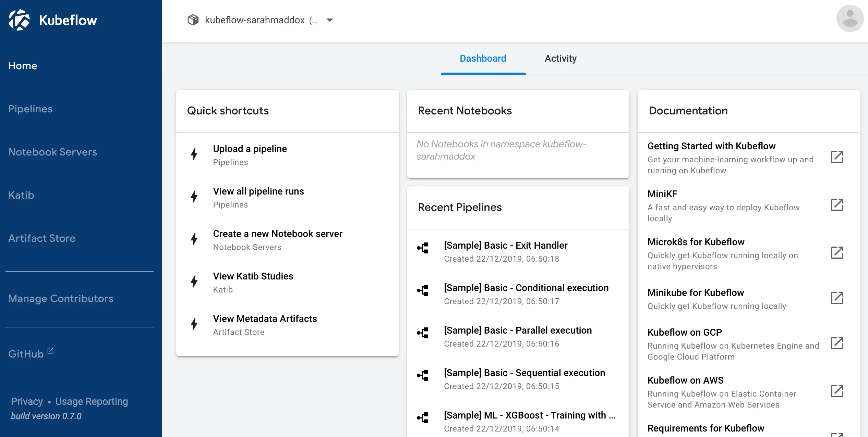Image resolution: width=868 pixels, height=437 pixels.
Task: Switch to the Activity tab
Action: click(x=559, y=58)
